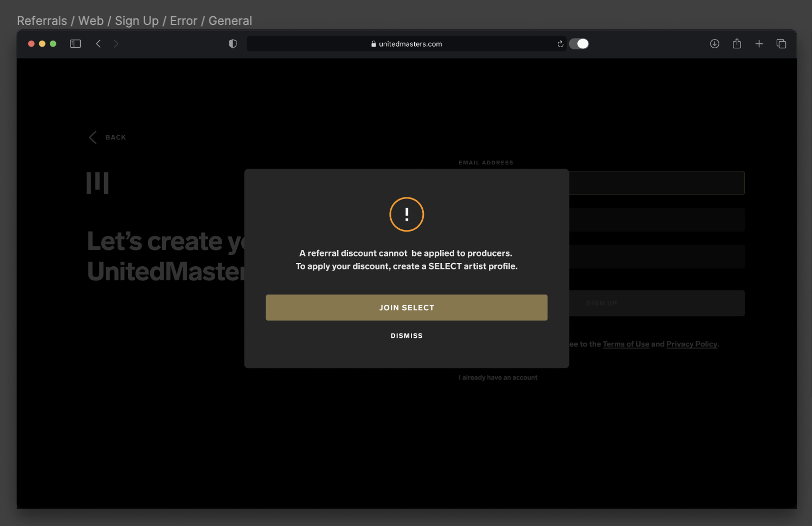Click the 'To apply your discount, create a SELECT artist profile.' text

pos(407,266)
